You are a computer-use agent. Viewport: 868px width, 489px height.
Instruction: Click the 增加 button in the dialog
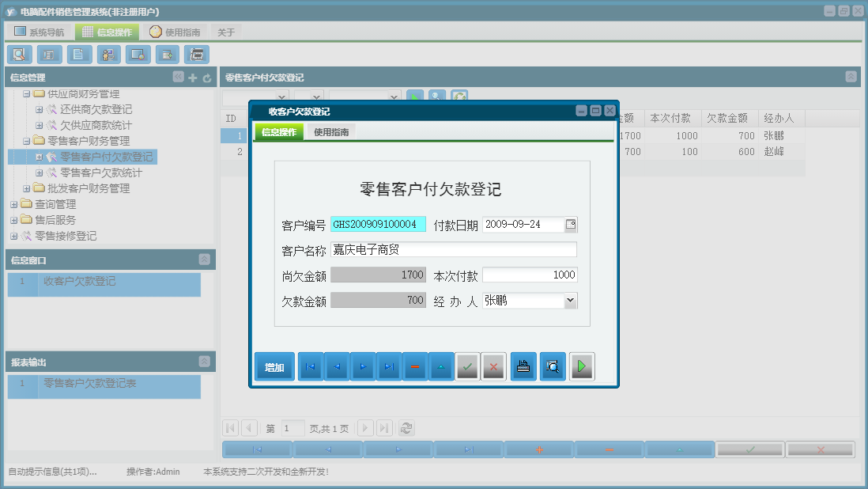274,366
